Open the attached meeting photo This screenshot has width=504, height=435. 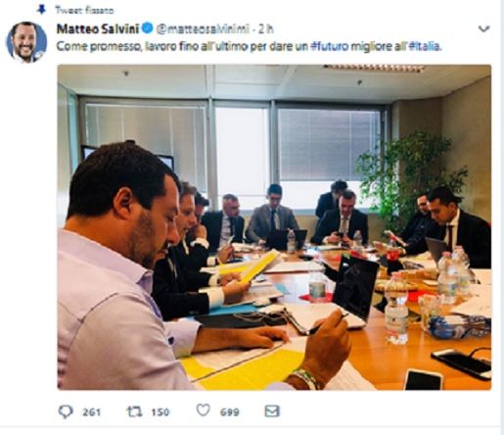click(274, 227)
